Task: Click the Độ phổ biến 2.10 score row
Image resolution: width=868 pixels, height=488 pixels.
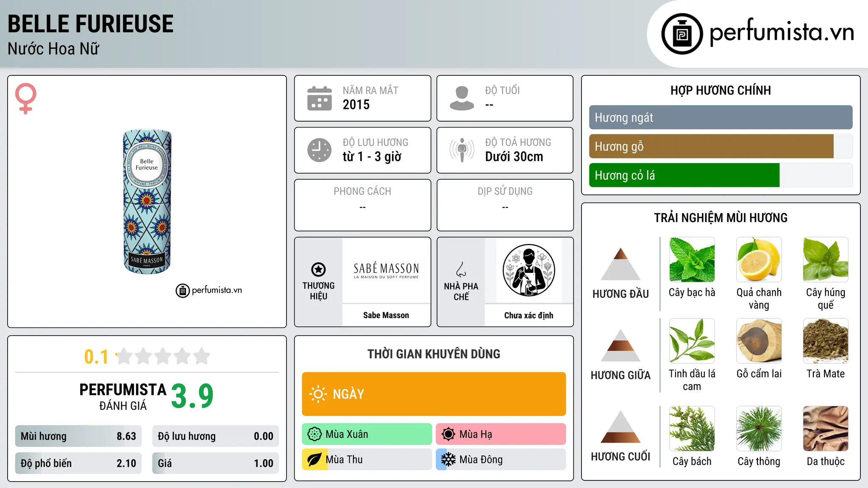Action: (78, 463)
